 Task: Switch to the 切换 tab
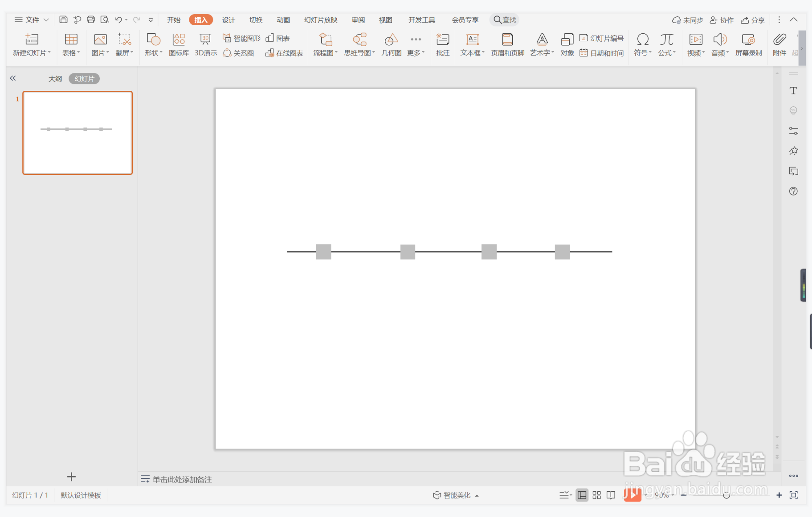[x=256, y=20]
